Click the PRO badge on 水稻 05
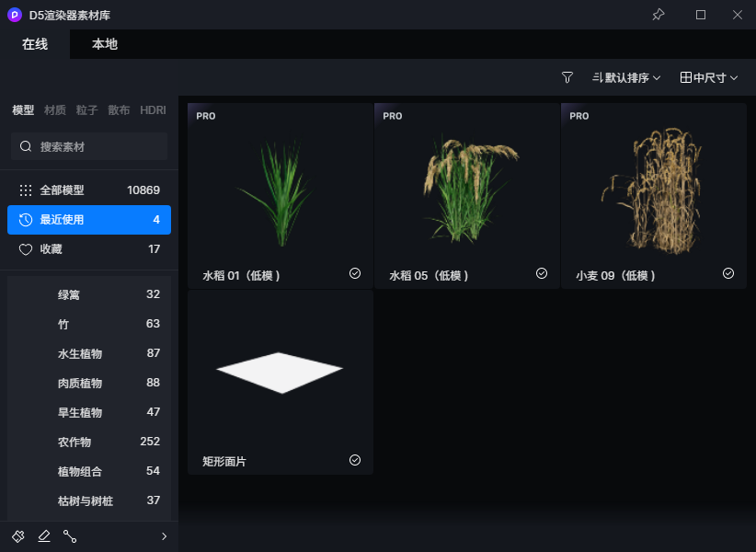The image size is (756, 552). [x=393, y=116]
